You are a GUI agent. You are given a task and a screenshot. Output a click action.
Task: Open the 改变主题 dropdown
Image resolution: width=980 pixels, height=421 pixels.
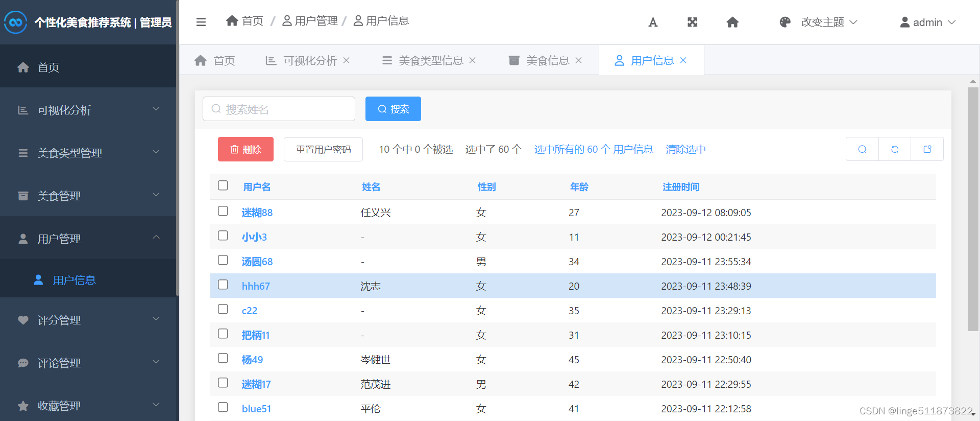(819, 22)
